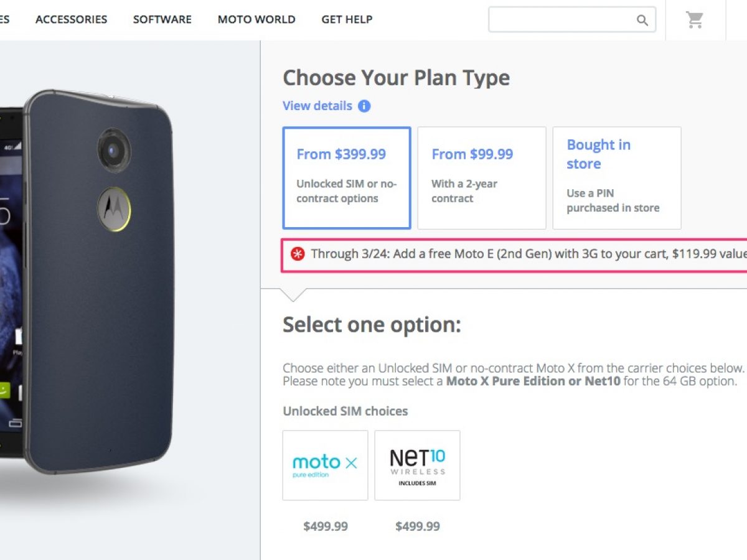Screen dimensions: 747x560
Task: Select the From $99.99 2-year contract plan
Action: tap(481, 178)
